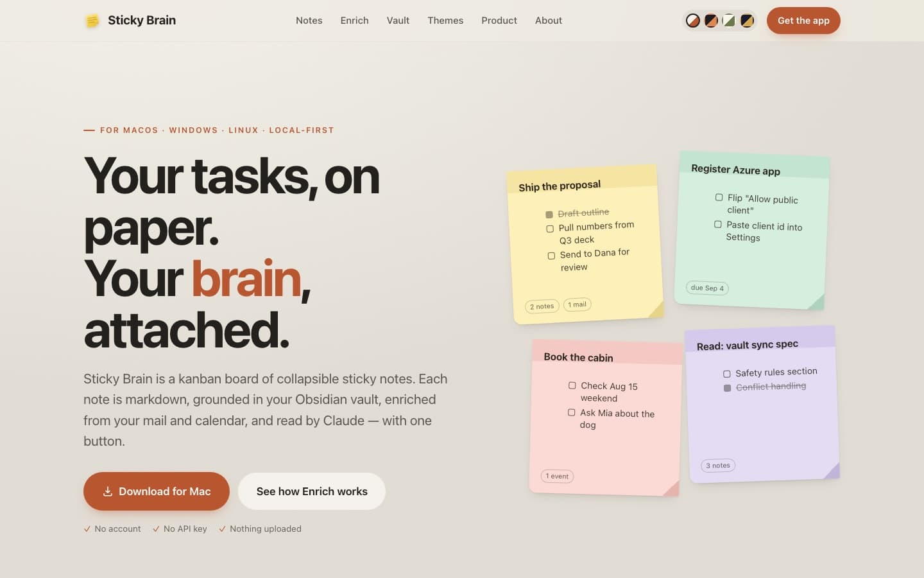Viewport: 924px width, 578px height.
Task: Click the 'Read: vault sync spec' note title
Action: [x=748, y=345]
